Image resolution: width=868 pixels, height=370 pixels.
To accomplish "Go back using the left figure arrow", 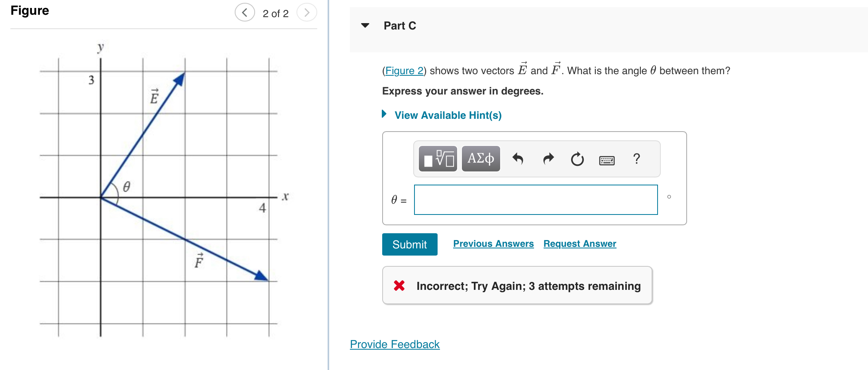I will (245, 12).
